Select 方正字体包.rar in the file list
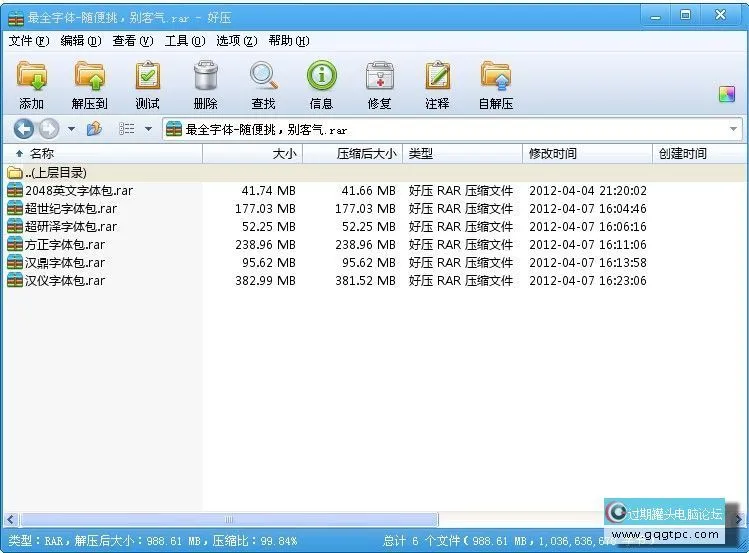The image size is (749, 553). 64,245
